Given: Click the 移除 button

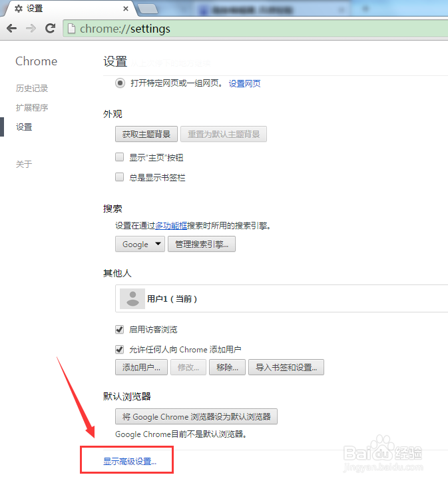Looking at the screenshot, I should pyautogui.click(x=227, y=367).
